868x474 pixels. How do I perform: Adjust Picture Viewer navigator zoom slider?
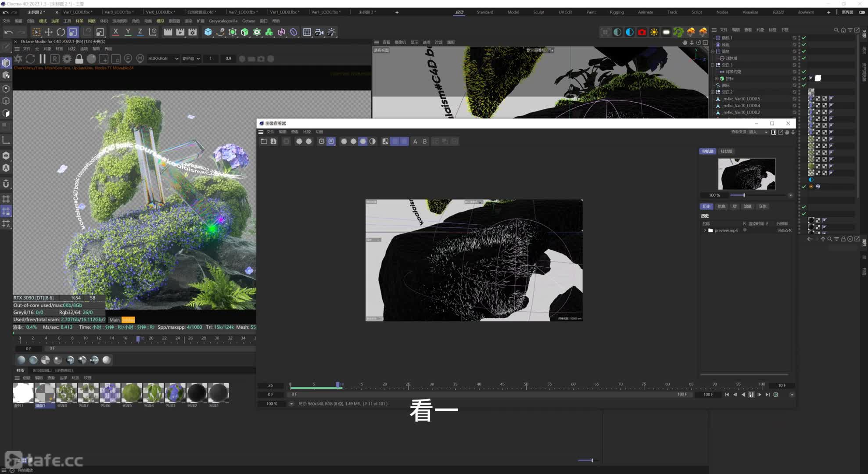[x=744, y=195]
